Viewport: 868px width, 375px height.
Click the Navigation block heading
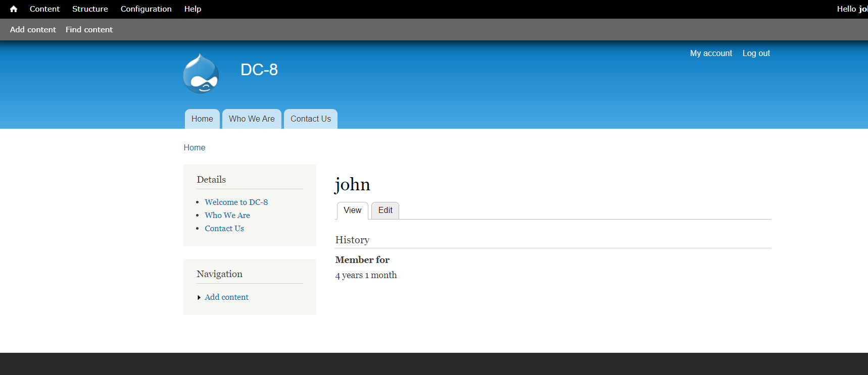tap(220, 274)
